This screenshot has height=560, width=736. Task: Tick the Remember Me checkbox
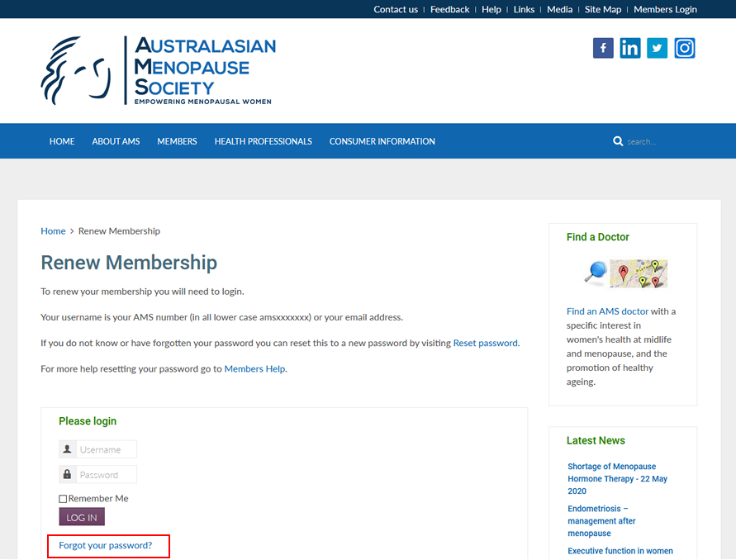63,499
